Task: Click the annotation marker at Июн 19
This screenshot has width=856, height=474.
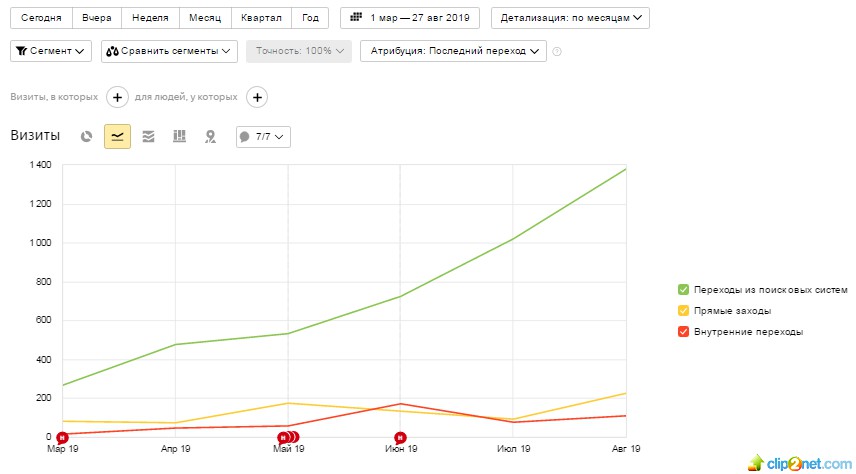Action: pyautogui.click(x=400, y=437)
